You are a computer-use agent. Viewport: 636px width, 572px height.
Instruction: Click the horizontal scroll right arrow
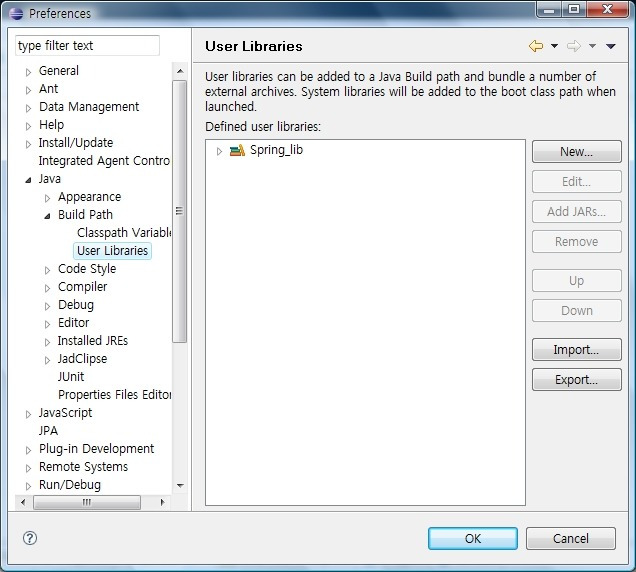[x=163, y=502]
